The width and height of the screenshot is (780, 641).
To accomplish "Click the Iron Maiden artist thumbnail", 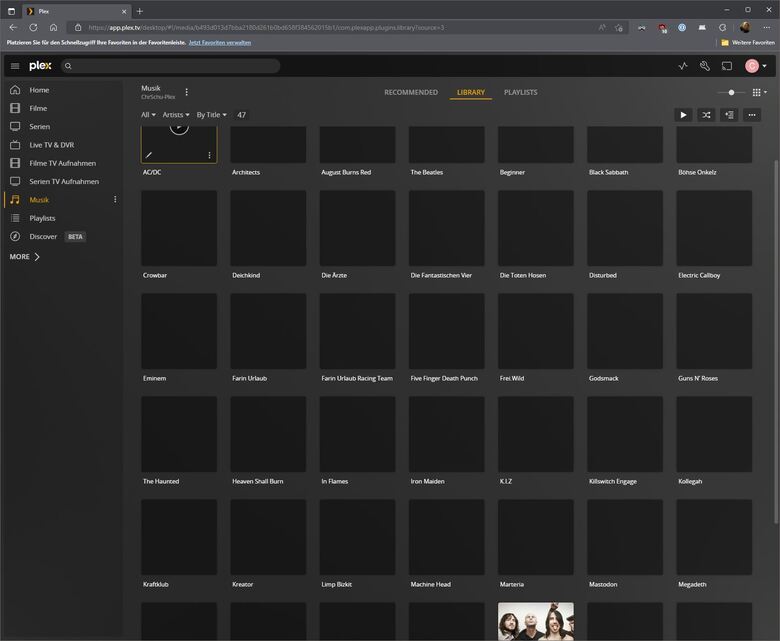I will pos(447,434).
